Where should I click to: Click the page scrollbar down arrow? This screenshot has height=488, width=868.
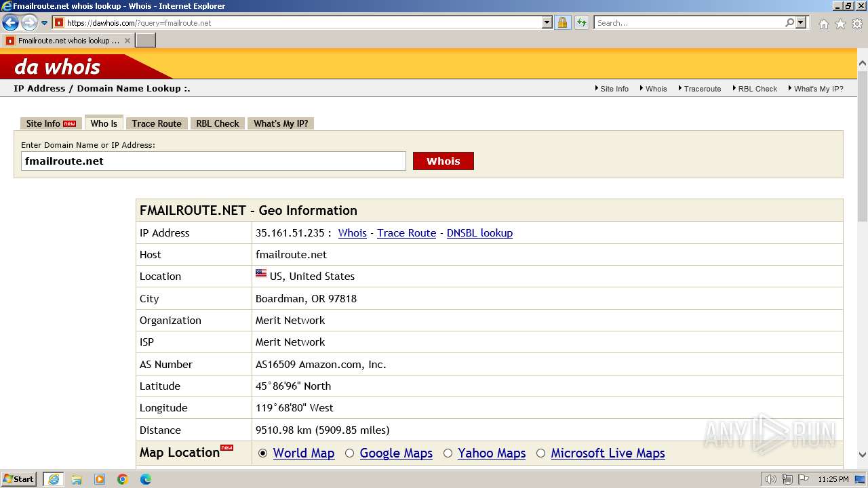click(x=862, y=455)
